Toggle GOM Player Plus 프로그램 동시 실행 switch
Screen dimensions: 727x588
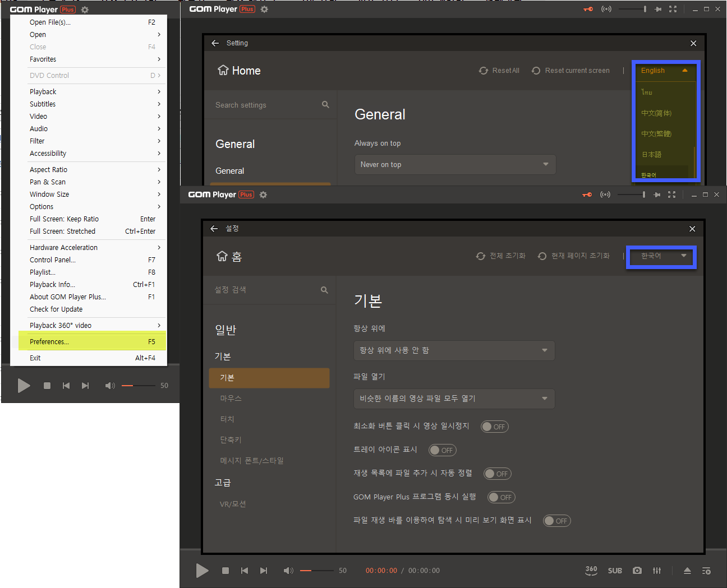[x=501, y=497]
